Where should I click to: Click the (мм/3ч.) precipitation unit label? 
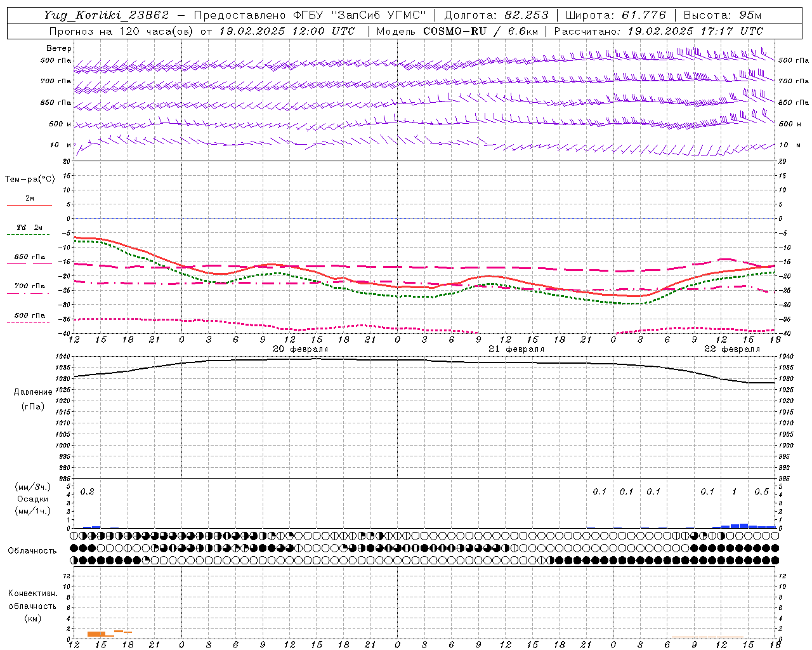[x=33, y=487]
